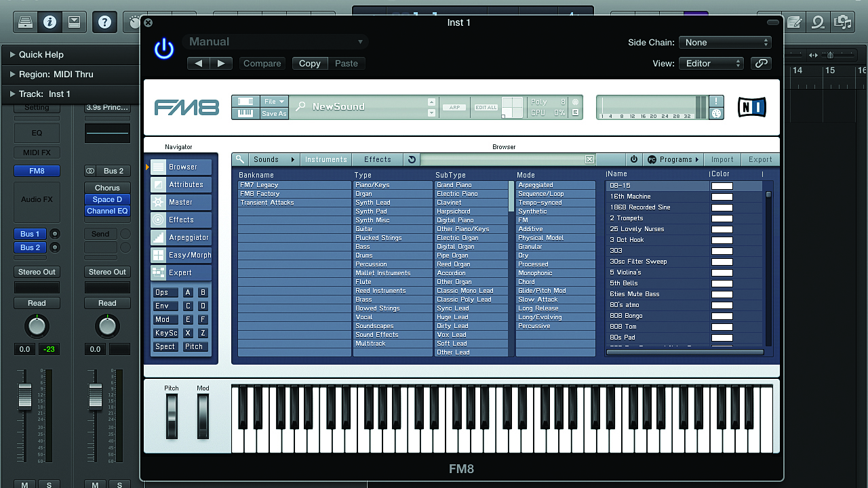Click Save As in FM8 header

click(275, 113)
